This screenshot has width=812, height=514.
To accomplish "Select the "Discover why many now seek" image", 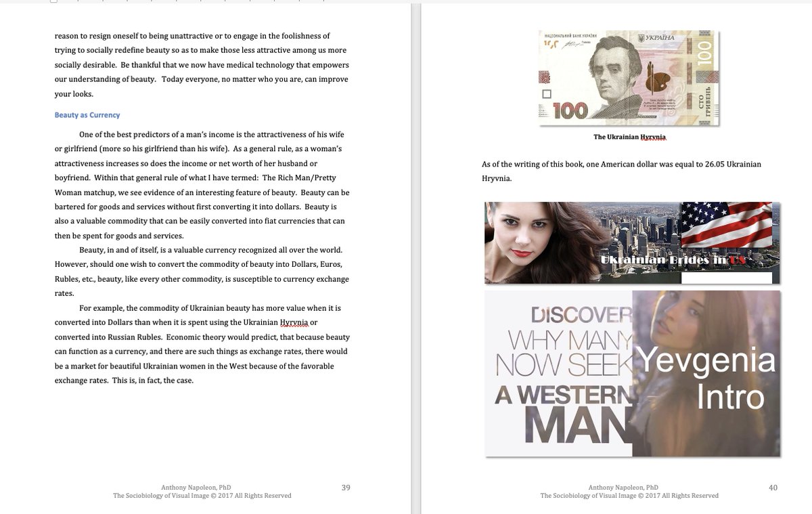I will pyautogui.click(x=559, y=373).
